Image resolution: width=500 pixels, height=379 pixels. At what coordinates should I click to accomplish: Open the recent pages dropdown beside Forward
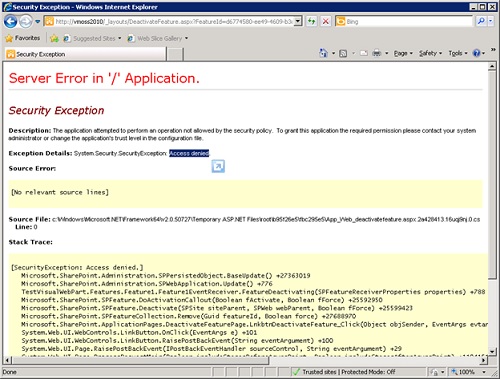[x=37, y=22]
